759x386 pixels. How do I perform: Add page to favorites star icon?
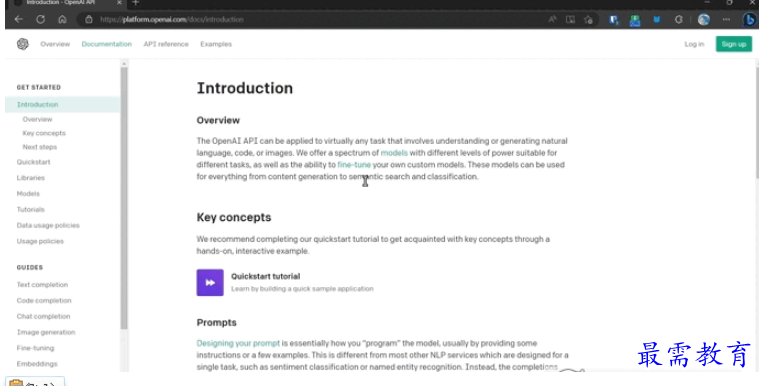[x=589, y=19]
